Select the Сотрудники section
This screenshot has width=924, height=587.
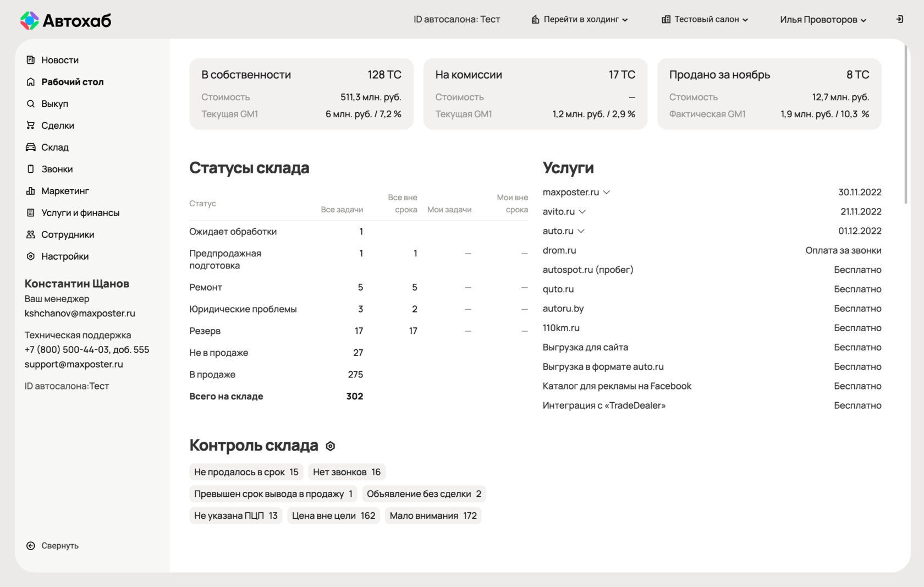tap(30, 234)
